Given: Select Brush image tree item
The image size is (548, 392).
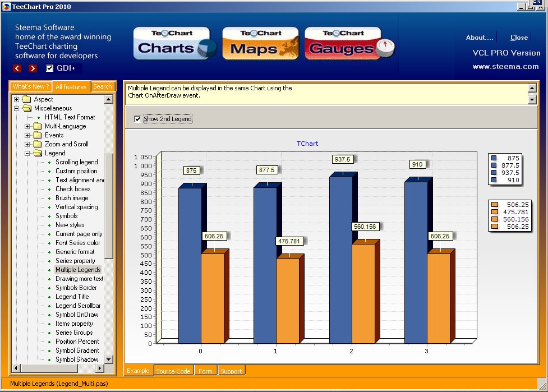Looking at the screenshot, I should tap(72, 198).
